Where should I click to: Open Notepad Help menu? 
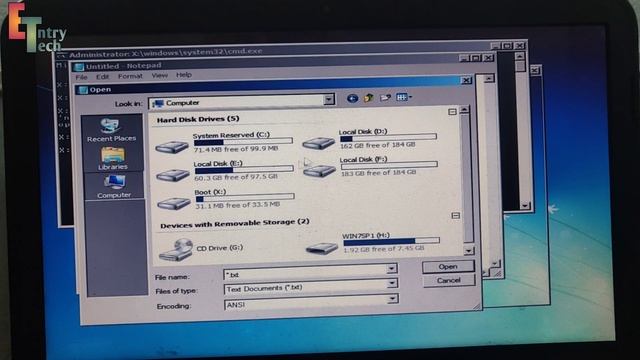[184, 75]
